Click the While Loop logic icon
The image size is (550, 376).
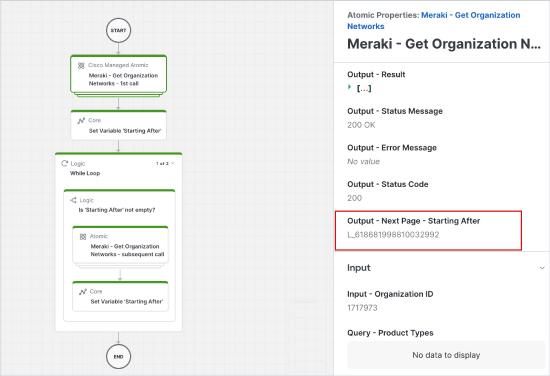(65, 163)
